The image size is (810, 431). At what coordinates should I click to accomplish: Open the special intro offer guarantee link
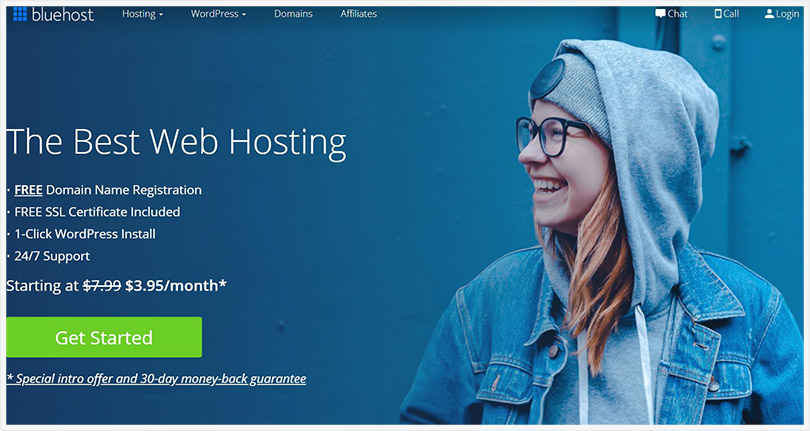(x=156, y=378)
